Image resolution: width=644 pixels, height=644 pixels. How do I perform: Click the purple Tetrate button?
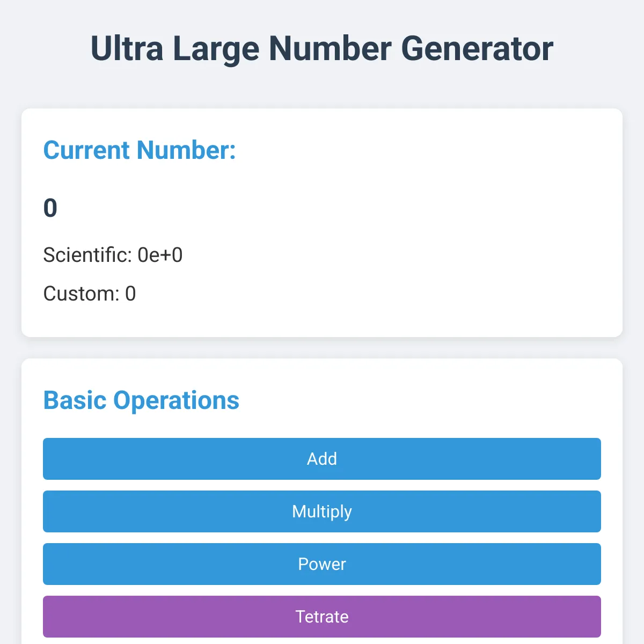(x=322, y=616)
